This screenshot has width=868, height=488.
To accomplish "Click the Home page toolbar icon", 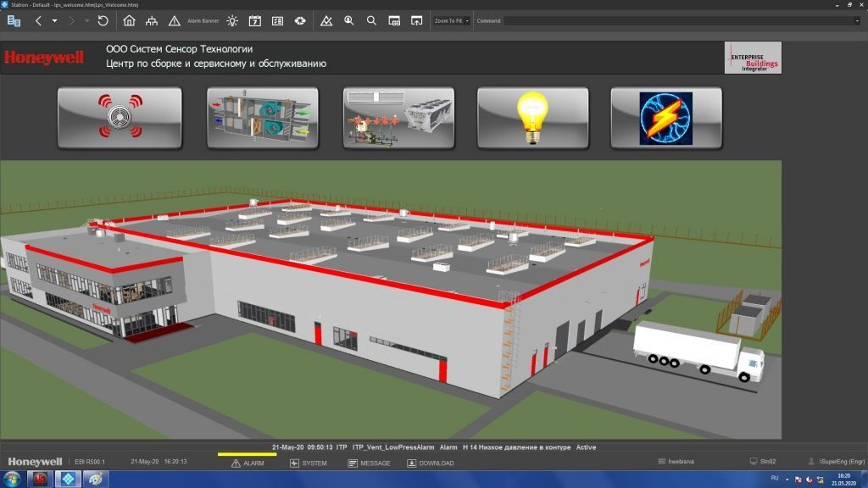I will coord(129,20).
